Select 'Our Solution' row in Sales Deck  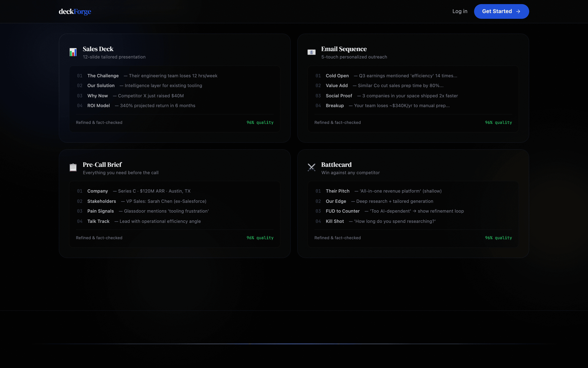[175, 86]
